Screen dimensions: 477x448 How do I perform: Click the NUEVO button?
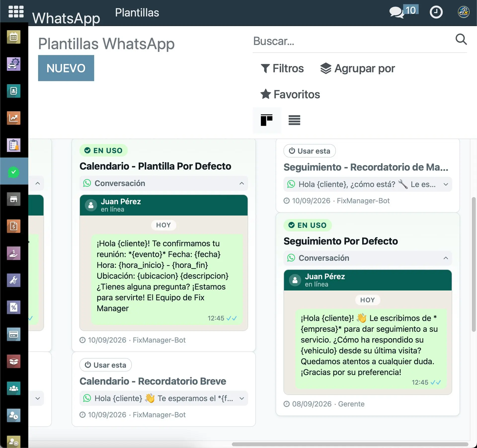(x=66, y=68)
